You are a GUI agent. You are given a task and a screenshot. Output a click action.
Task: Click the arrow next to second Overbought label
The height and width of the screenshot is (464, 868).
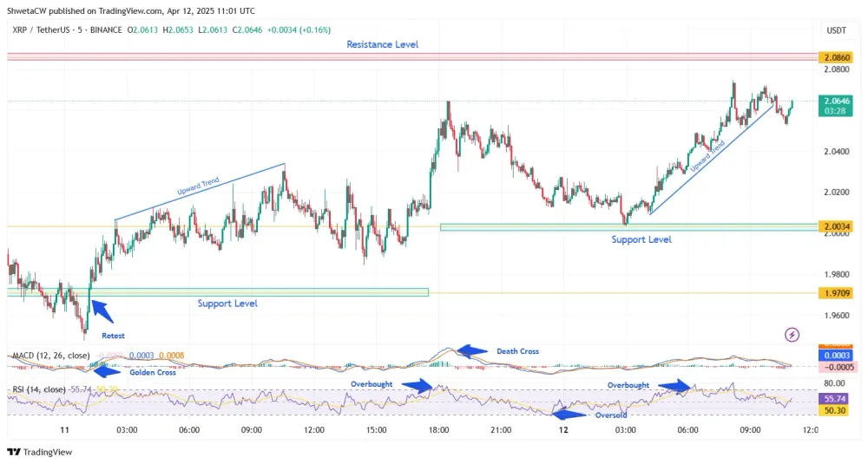pos(674,384)
